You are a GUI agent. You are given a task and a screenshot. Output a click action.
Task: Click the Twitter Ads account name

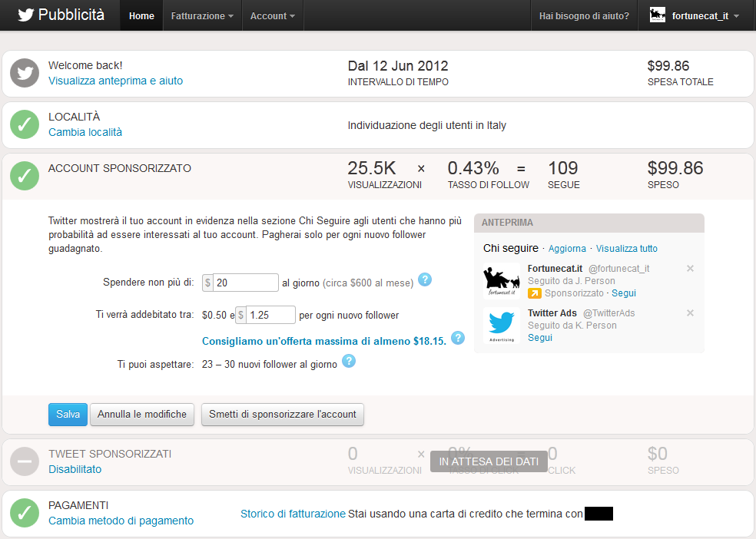pyautogui.click(x=552, y=313)
